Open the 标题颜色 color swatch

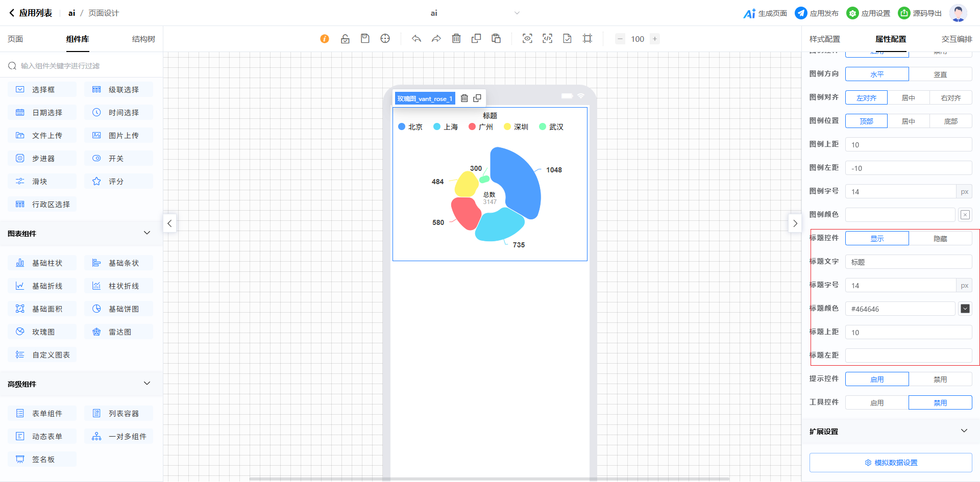[965, 309]
